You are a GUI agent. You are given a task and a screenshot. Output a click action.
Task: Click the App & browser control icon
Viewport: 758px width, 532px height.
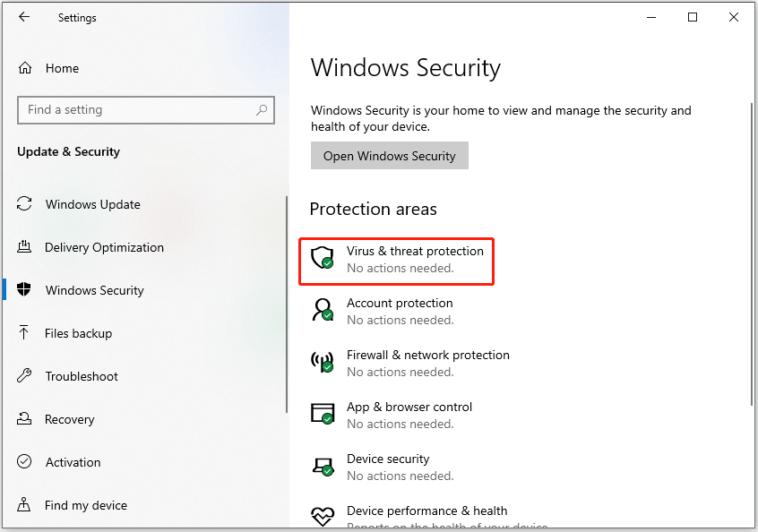[323, 413]
